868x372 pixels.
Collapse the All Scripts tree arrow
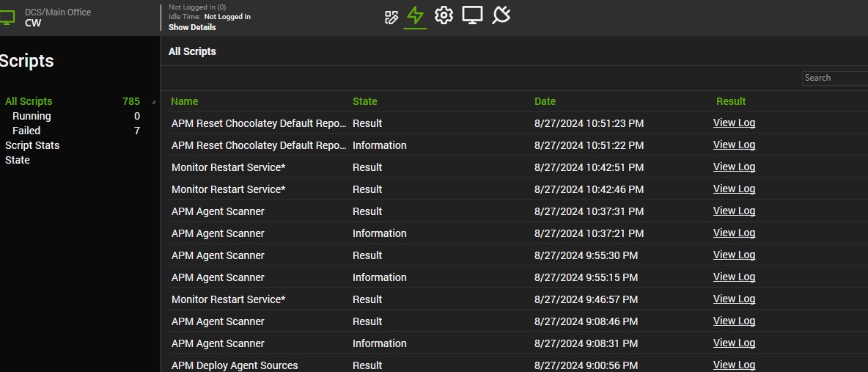tap(153, 102)
